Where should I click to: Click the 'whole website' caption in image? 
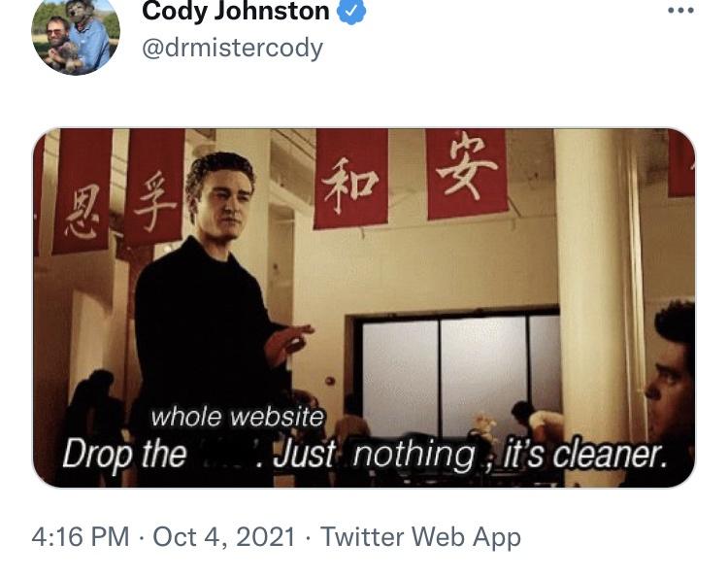(x=237, y=417)
